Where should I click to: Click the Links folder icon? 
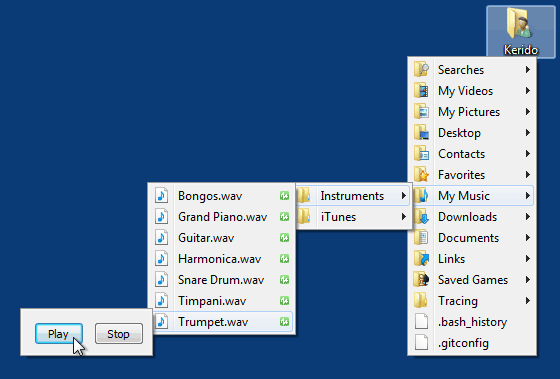(x=421, y=259)
